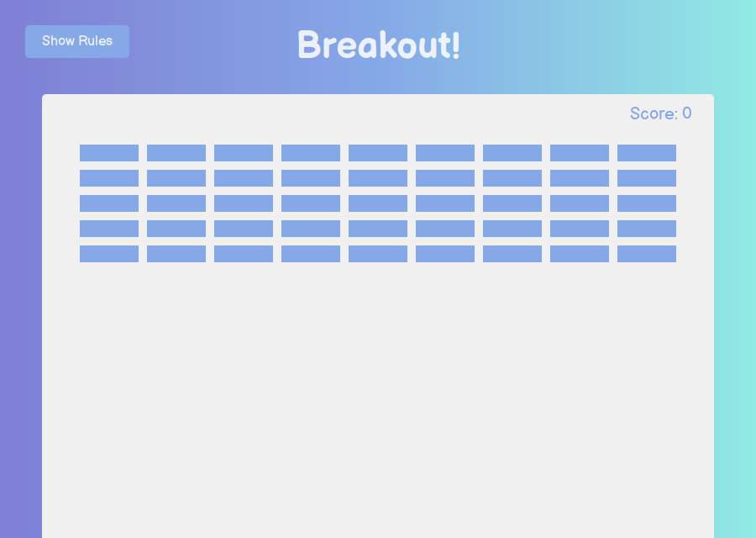Click the middle brick of third row
Image resolution: width=756 pixels, height=538 pixels.
[x=378, y=203]
